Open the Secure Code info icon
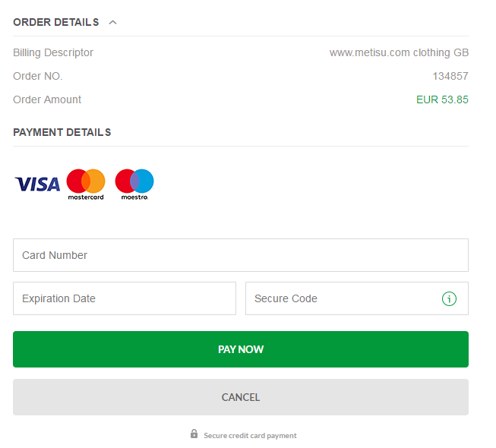The height and width of the screenshot is (448, 496). 449,298
